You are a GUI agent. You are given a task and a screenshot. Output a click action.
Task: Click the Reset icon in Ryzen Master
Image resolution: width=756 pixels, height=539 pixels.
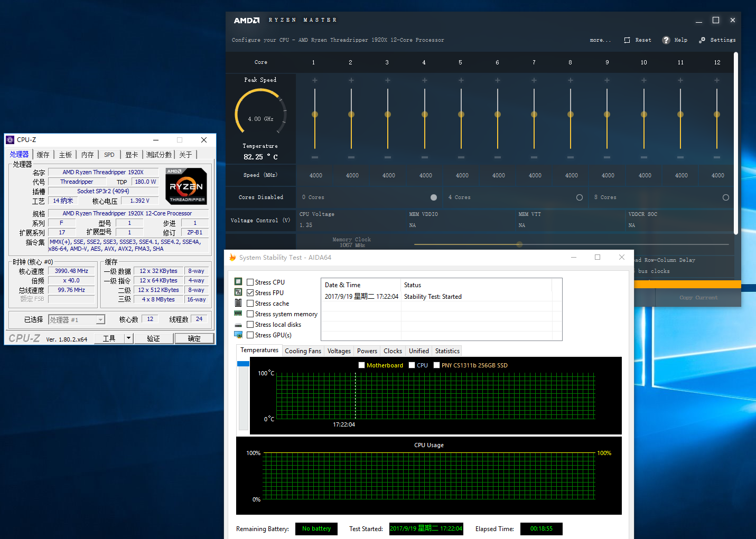(627, 40)
